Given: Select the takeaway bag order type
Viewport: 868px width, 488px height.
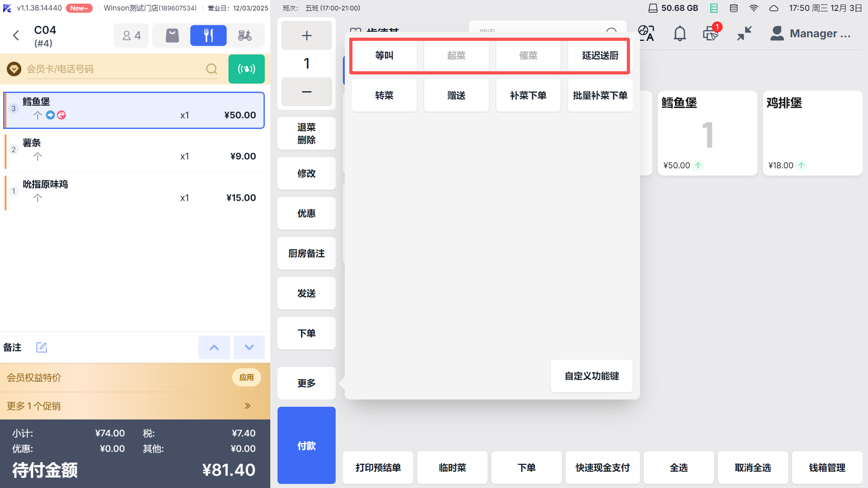Looking at the screenshot, I should click(x=172, y=35).
